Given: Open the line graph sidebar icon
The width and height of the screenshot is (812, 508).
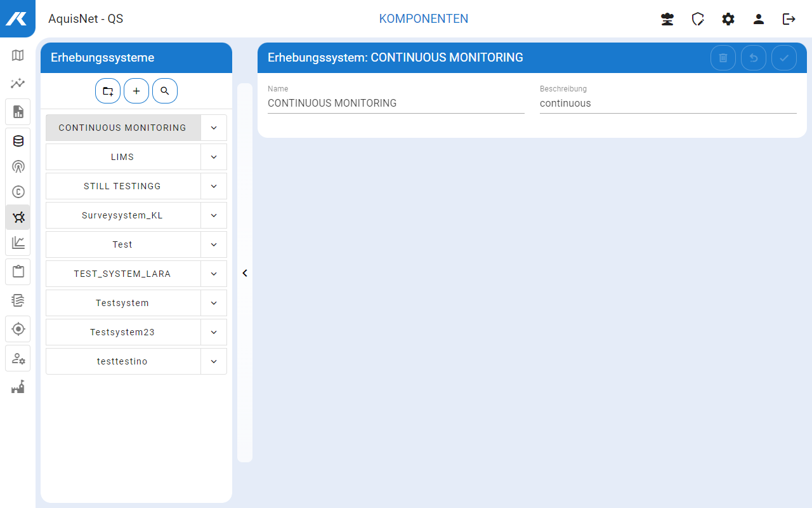Looking at the screenshot, I should coord(18,243).
